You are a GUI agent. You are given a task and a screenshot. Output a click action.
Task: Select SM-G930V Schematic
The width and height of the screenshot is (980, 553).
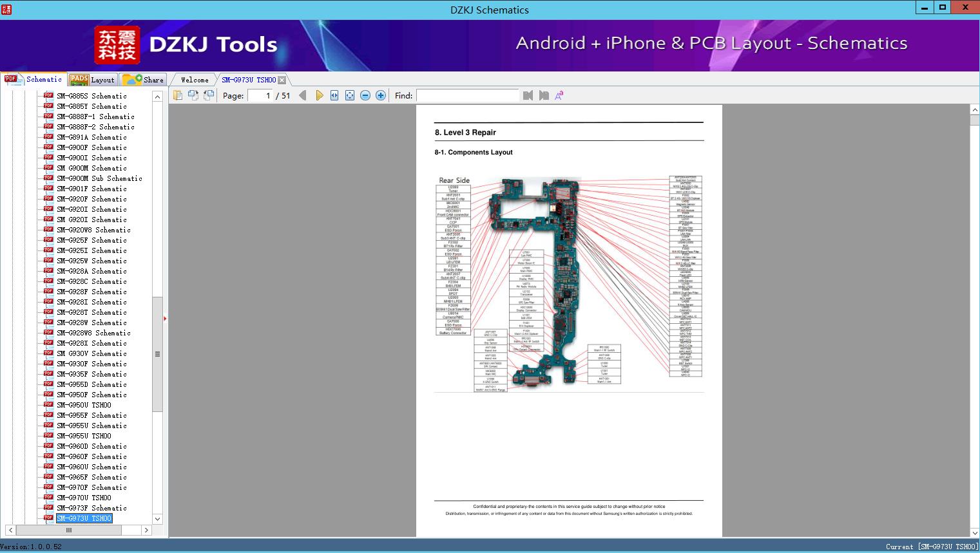pos(91,353)
